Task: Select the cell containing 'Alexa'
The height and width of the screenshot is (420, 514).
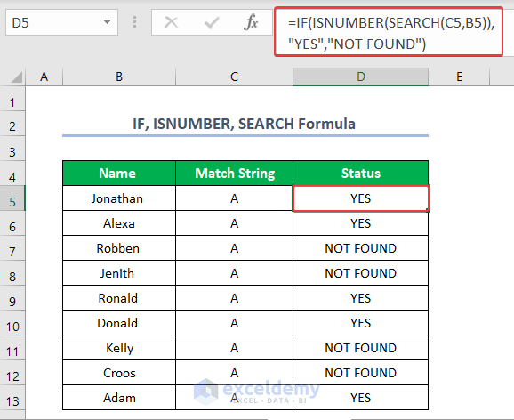Action: [119, 223]
